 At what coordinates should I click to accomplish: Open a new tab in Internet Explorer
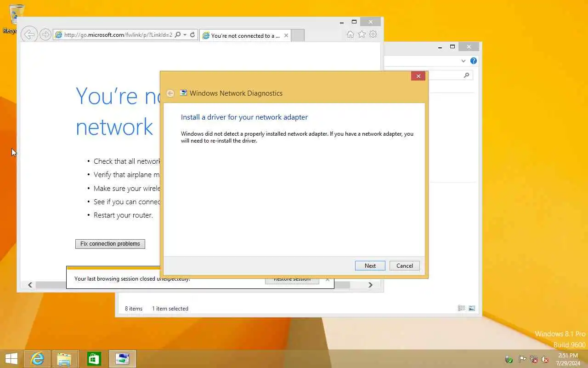tap(298, 35)
